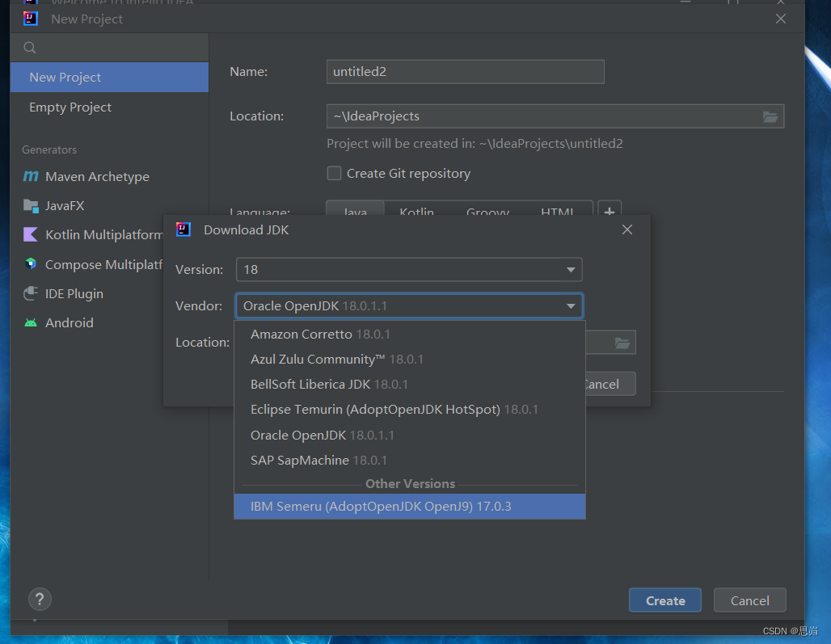Choose Amazon Corretto 18.0.1

tap(410, 335)
